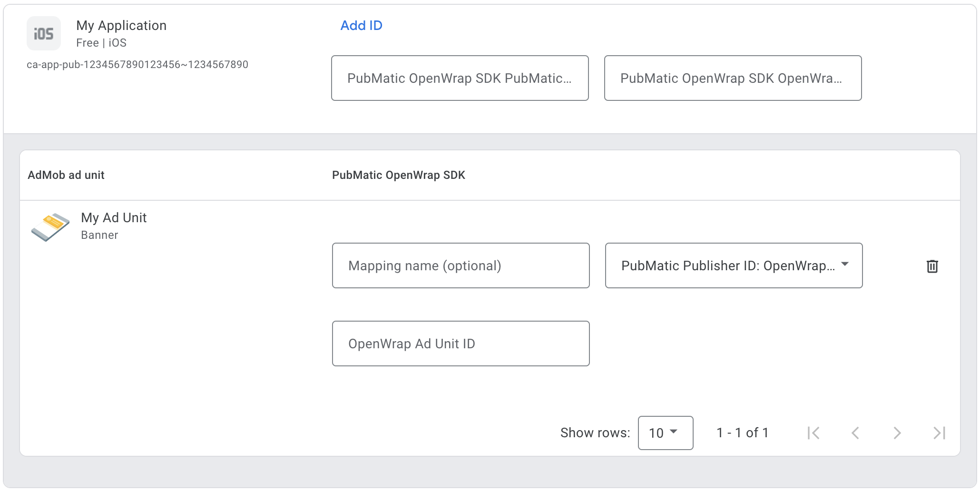
Task: Click the Add ID link
Action: (361, 26)
